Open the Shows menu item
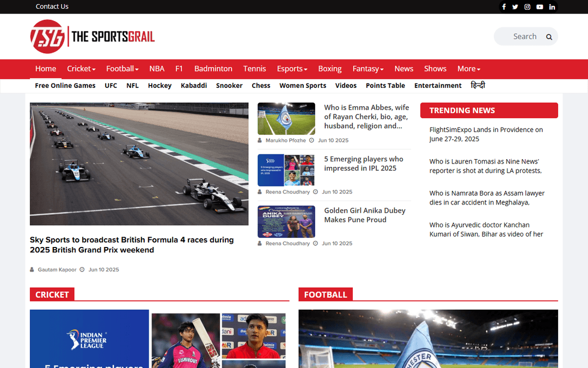 pos(436,69)
